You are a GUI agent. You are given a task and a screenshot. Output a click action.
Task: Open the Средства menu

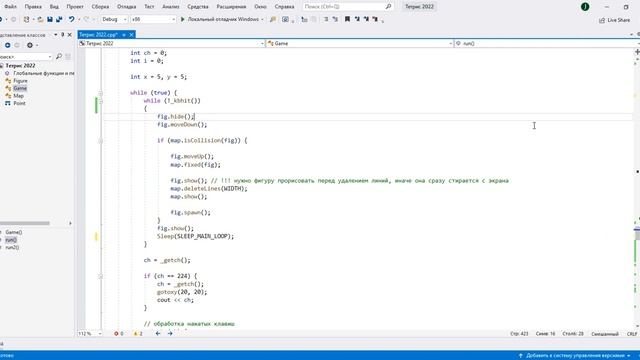click(x=198, y=7)
